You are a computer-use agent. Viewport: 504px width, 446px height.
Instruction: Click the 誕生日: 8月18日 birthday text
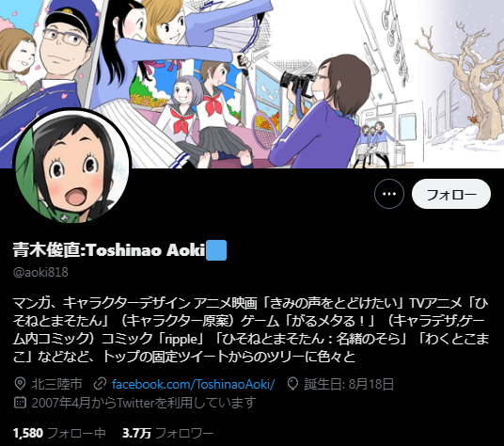(x=349, y=384)
